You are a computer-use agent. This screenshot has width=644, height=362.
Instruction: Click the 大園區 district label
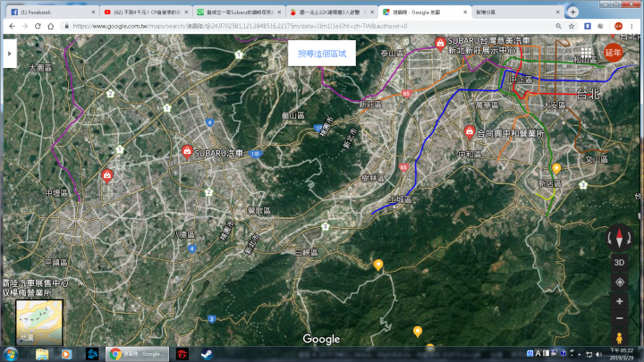tap(40, 68)
